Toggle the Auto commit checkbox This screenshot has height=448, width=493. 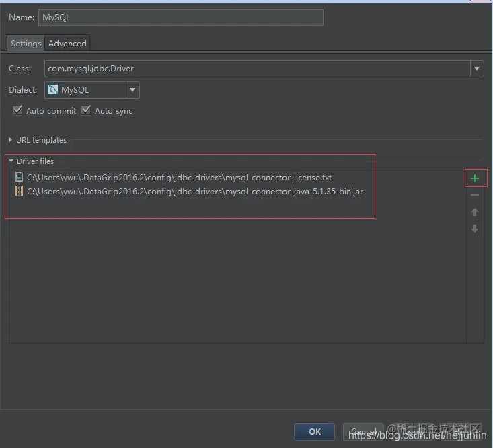pos(17,110)
